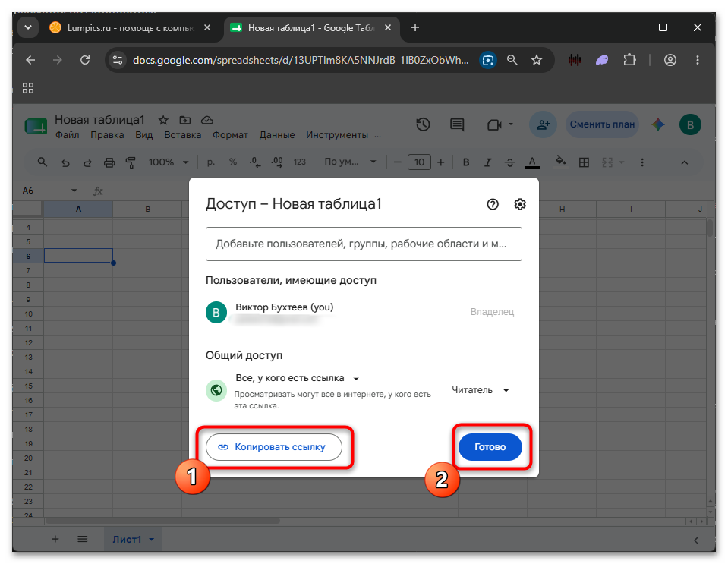Screen dimensions: 728x564
Task: Open the borders tool
Action: coord(584,162)
